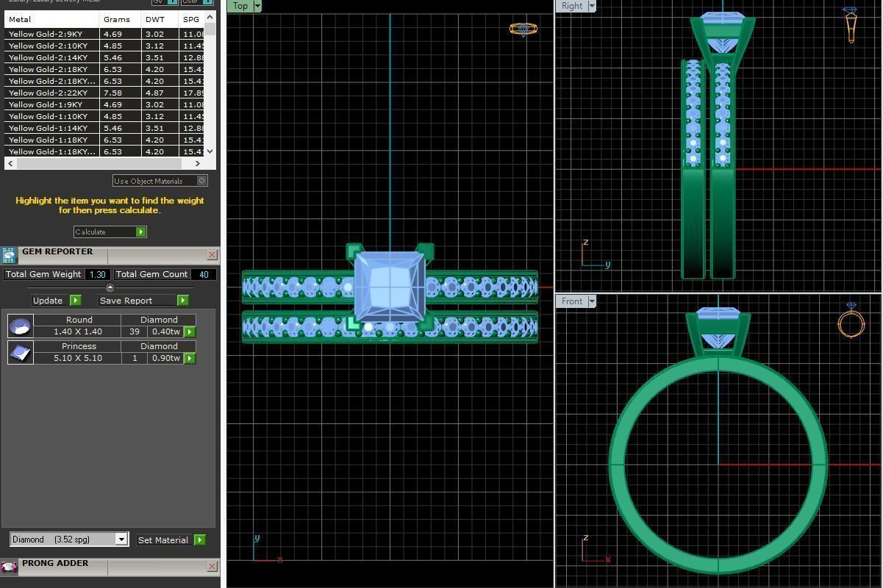The width and height of the screenshot is (883, 588).
Task: Click metal list scroll-up arrow
Action: (x=210, y=17)
